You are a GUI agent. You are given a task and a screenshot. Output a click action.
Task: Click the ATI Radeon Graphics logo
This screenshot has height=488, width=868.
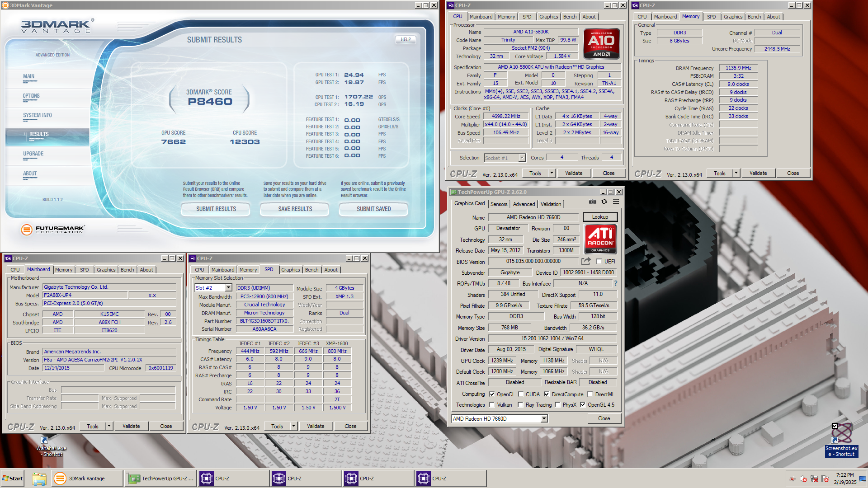click(600, 239)
